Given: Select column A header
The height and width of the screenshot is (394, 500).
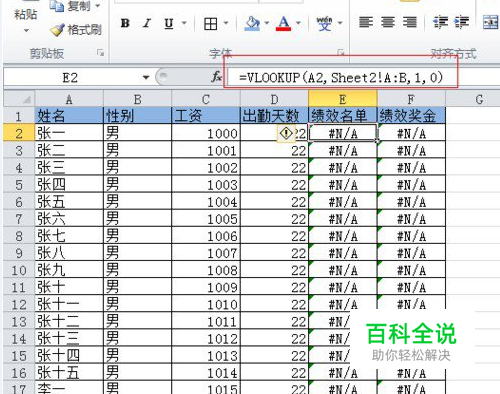Looking at the screenshot, I should pyautogui.click(x=69, y=99).
